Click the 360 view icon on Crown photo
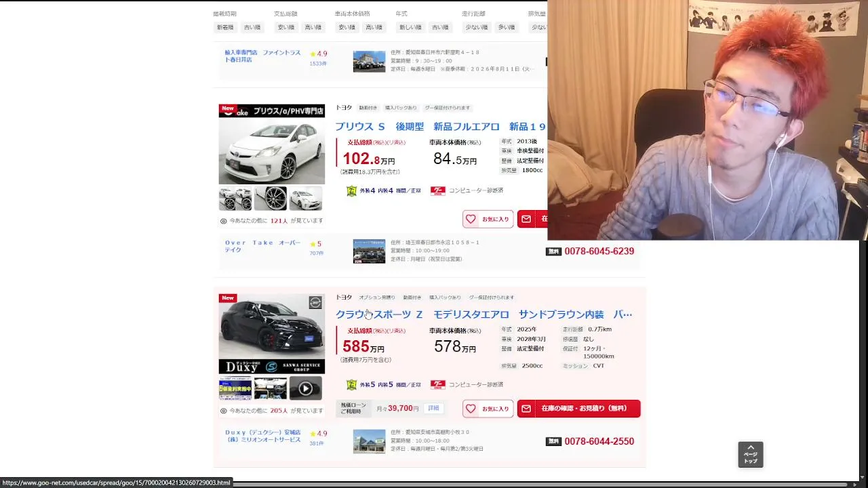The height and width of the screenshot is (488, 868). [x=315, y=302]
